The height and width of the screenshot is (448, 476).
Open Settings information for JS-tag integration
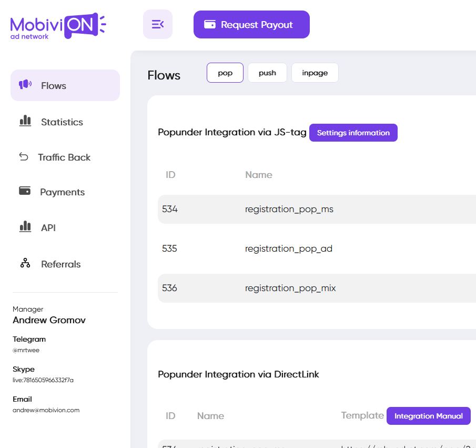353,133
